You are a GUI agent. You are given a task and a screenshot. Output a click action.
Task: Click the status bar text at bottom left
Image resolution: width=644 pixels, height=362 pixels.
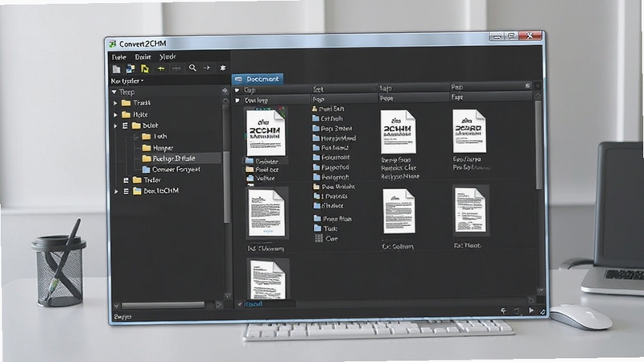pyautogui.click(x=122, y=316)
